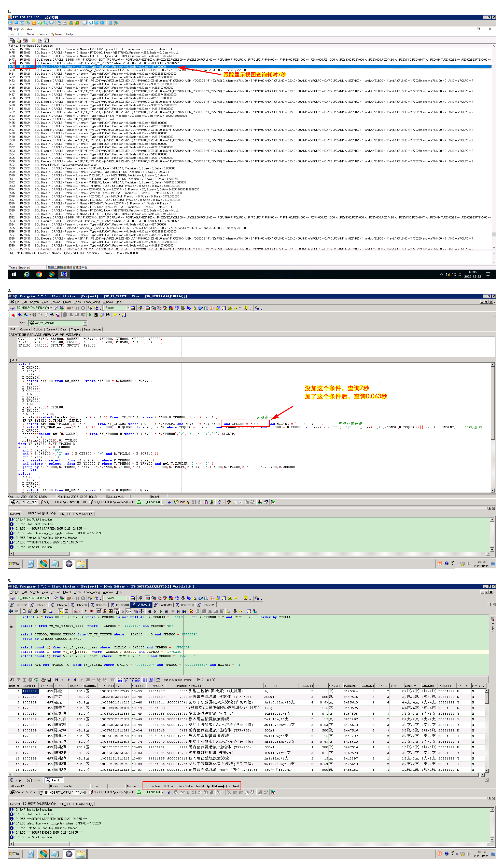Click the printer icon in the results grid toolbar
Image resolution: width=504 pixels, height=867 pixels.
click(43, 680)
